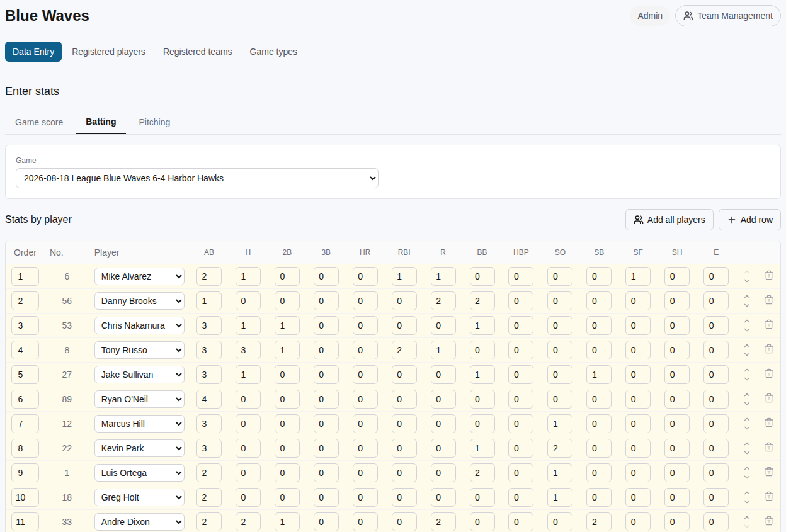Image resolution: width=786 pixels, height=532 pixels.
Task: Switch to the Data Entry tab
Action: [x=33, y=52]
